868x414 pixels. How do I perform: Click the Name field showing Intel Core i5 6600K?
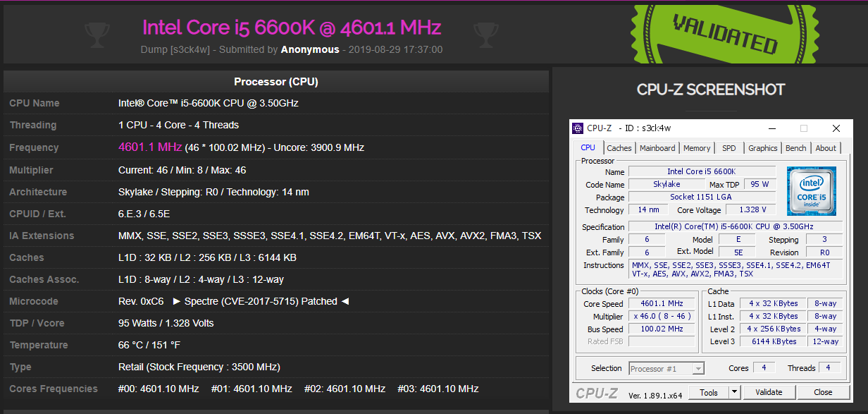click(701, 171)
